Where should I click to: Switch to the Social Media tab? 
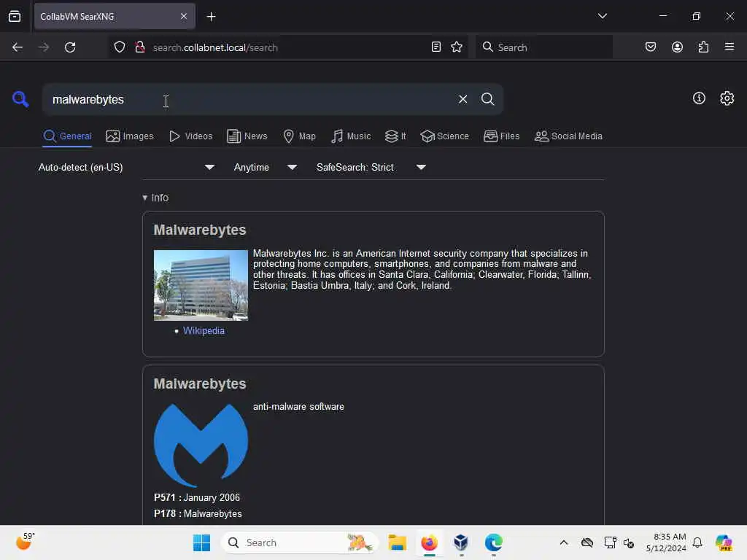click(x=568, y=136)
